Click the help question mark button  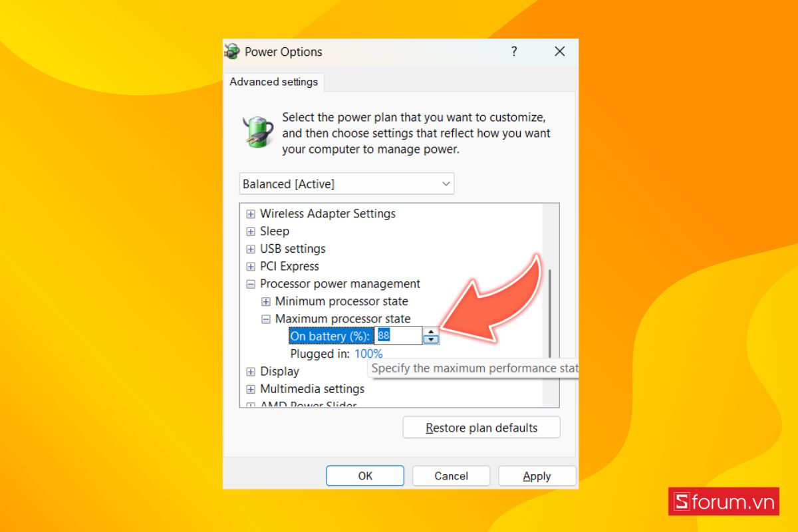click(x=514, y=51)
